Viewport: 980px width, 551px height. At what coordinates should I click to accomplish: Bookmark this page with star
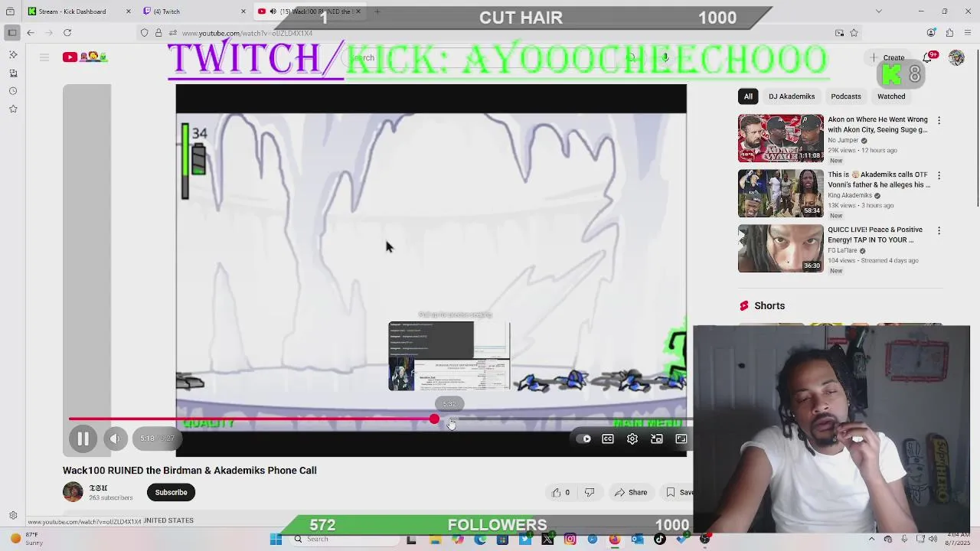[x=854, y=33]
